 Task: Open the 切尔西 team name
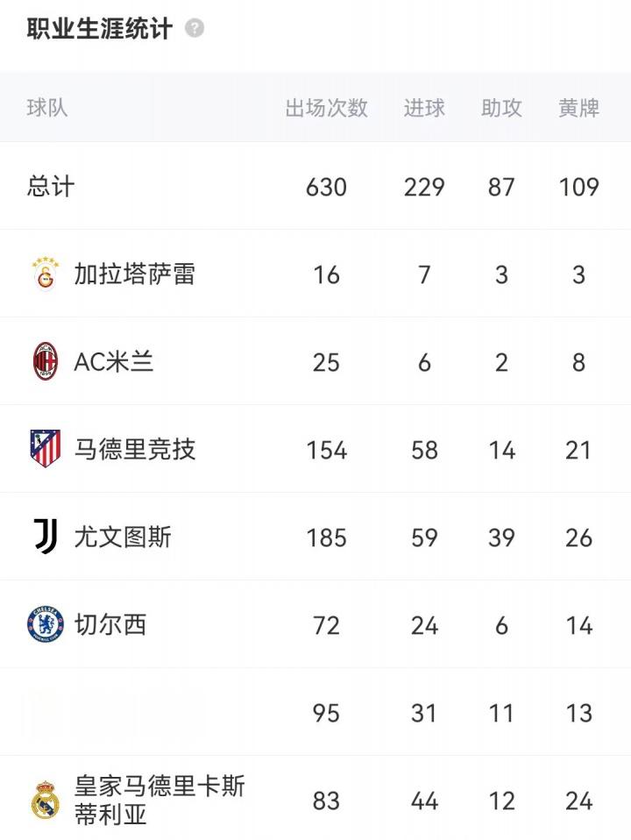pos(110,624)
